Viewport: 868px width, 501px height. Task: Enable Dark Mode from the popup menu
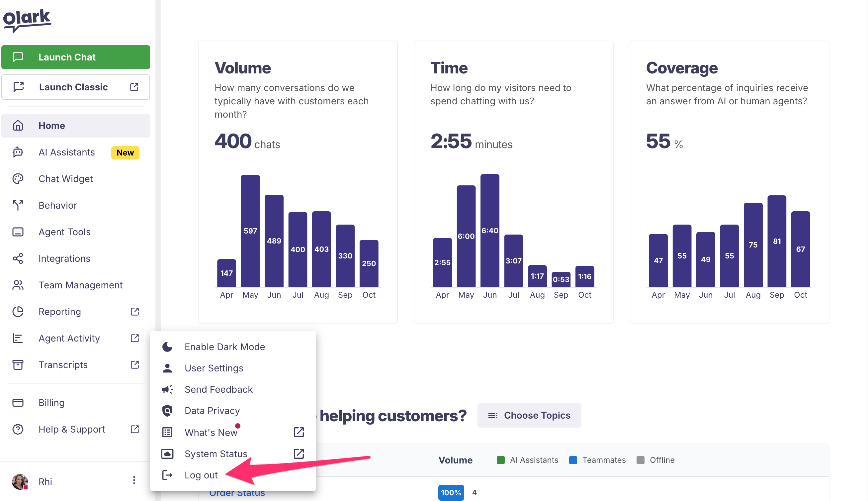point(224,347)
